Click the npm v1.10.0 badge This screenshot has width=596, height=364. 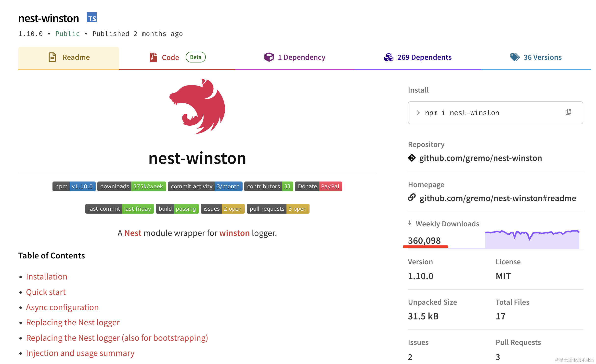click(74, 186)
